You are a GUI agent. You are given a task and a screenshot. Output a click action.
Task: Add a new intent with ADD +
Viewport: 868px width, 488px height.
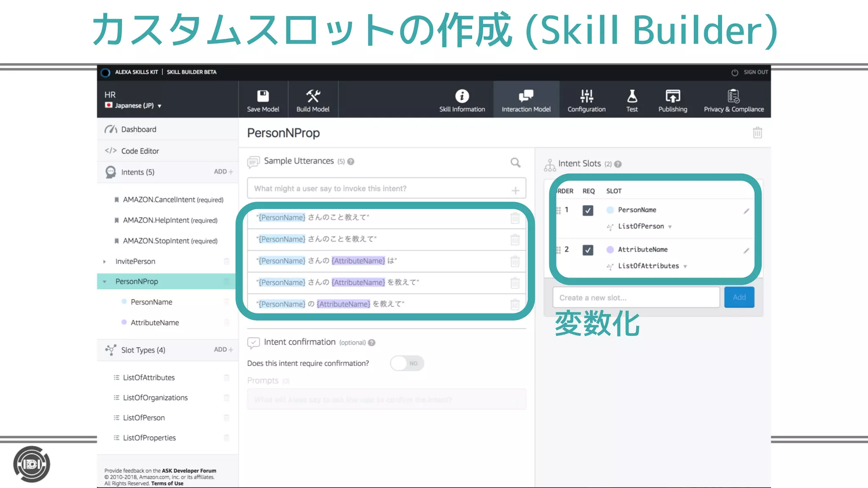coord(223,172)
